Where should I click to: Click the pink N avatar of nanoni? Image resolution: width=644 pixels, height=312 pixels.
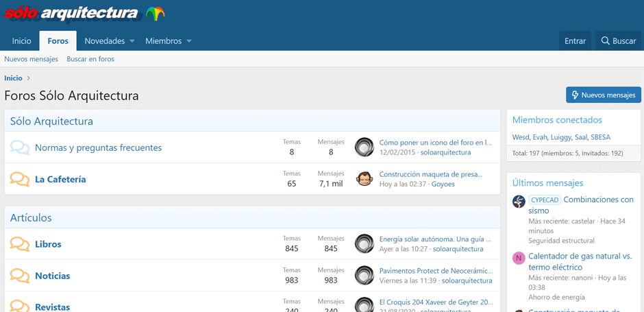[x=519, y=258]
